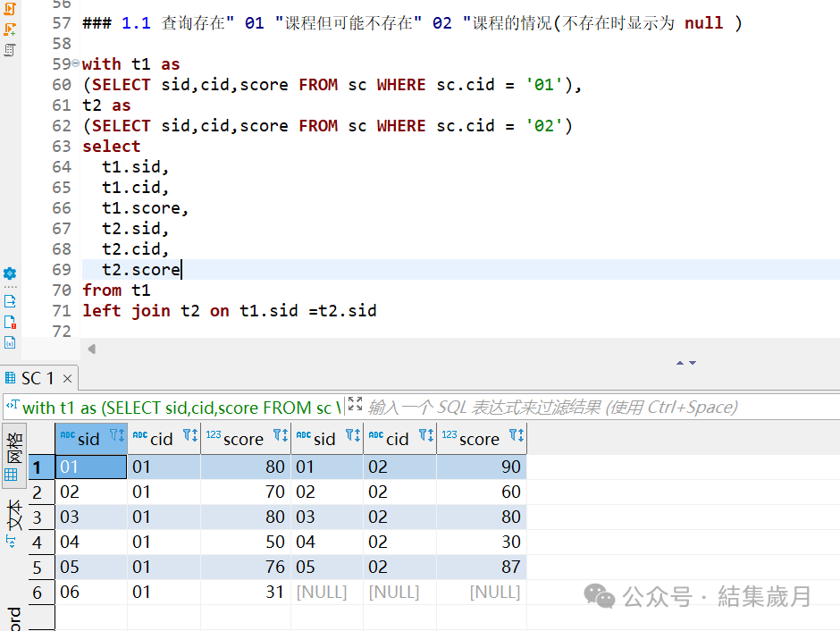
Task: Click score cell 50 in row 4
Action: tap(246, 543)
